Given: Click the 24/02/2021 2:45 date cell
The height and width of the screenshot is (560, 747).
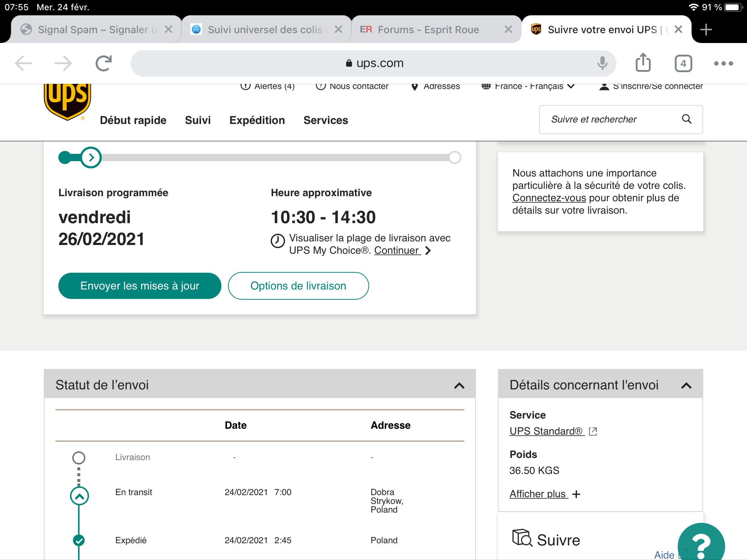Looking at the screenshot, I should [258, 540].
